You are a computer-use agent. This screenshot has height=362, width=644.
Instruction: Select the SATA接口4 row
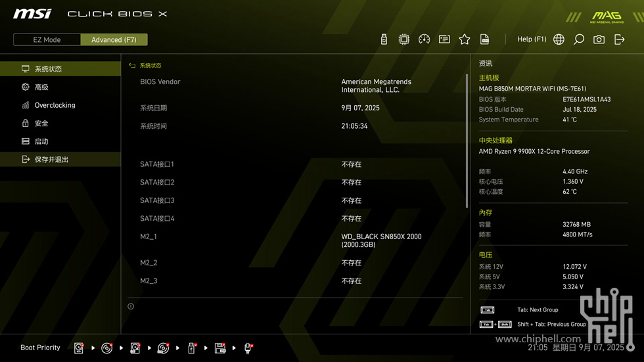(296, 218)
